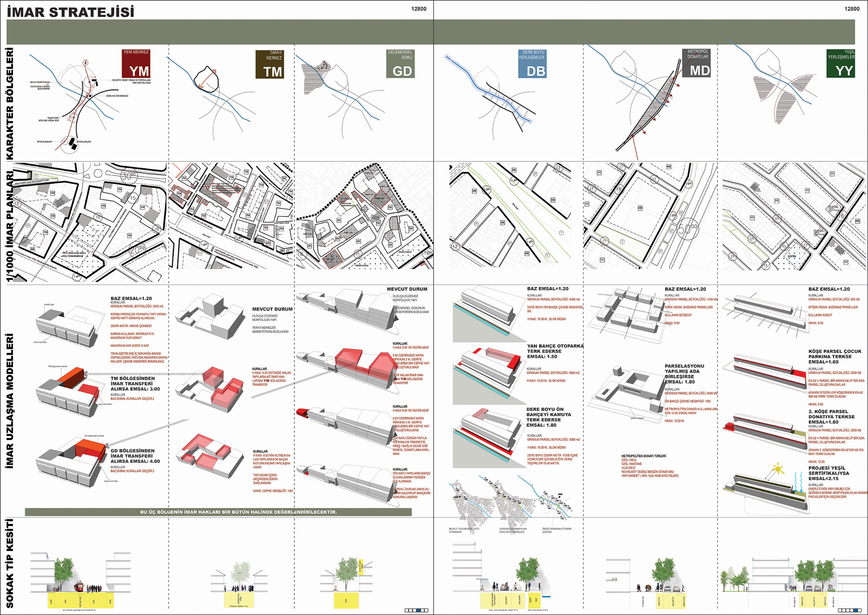Click 'HUZUREVİ' list entry
Screen dimensions: 868x615
[628, 468]
